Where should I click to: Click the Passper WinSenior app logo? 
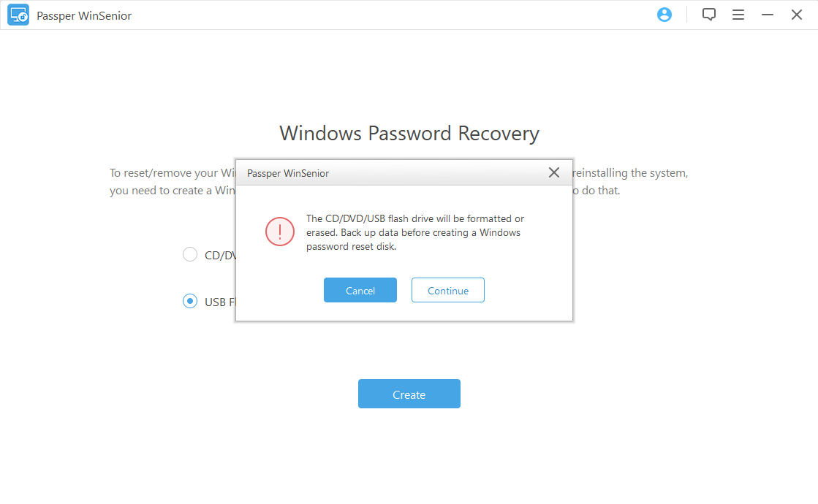(18, 15)
